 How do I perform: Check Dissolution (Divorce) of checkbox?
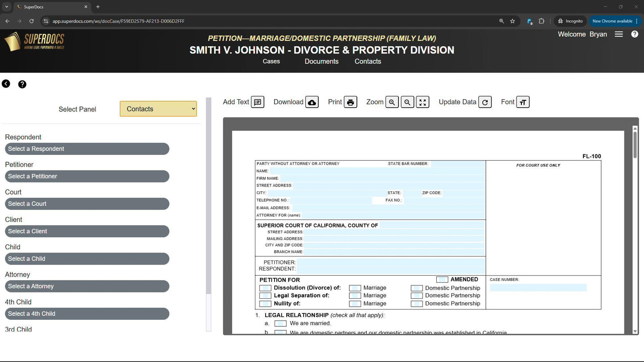[265, 288]
